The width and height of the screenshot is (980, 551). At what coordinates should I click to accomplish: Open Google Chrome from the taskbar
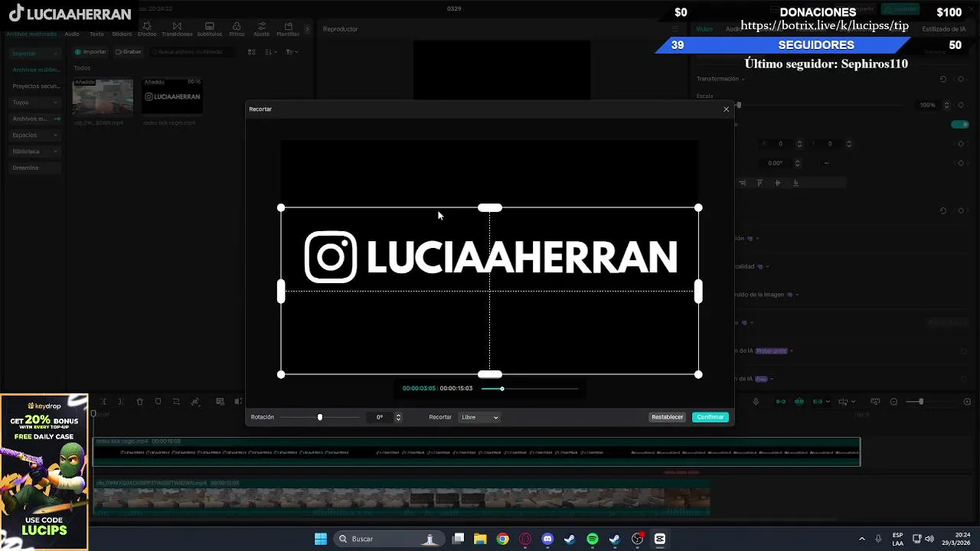click(502, 539)
